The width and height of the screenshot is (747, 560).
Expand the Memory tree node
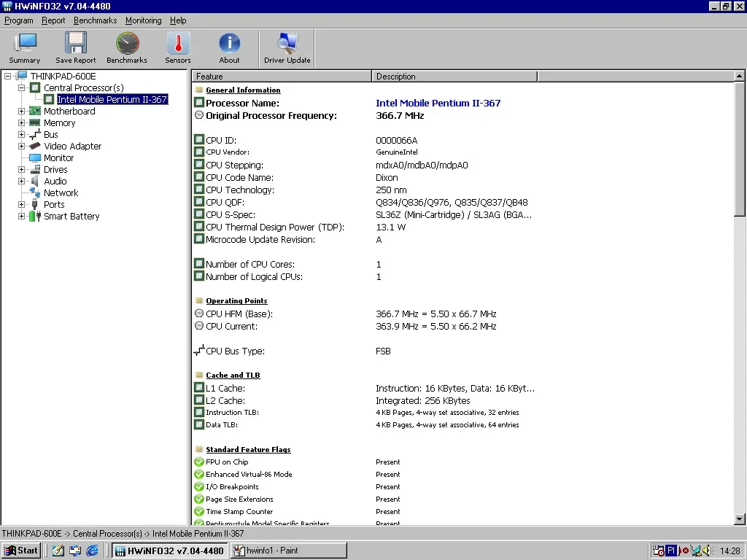[x=21, y=122]
